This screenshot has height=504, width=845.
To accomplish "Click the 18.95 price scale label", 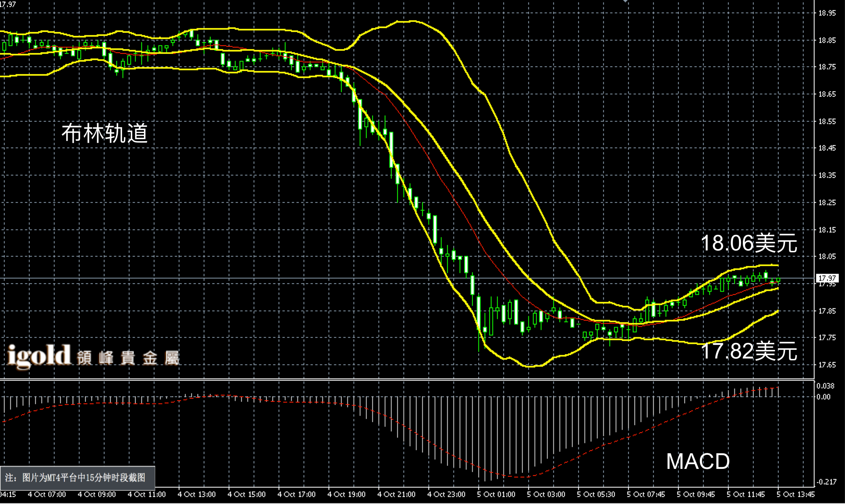I will 827,13.
